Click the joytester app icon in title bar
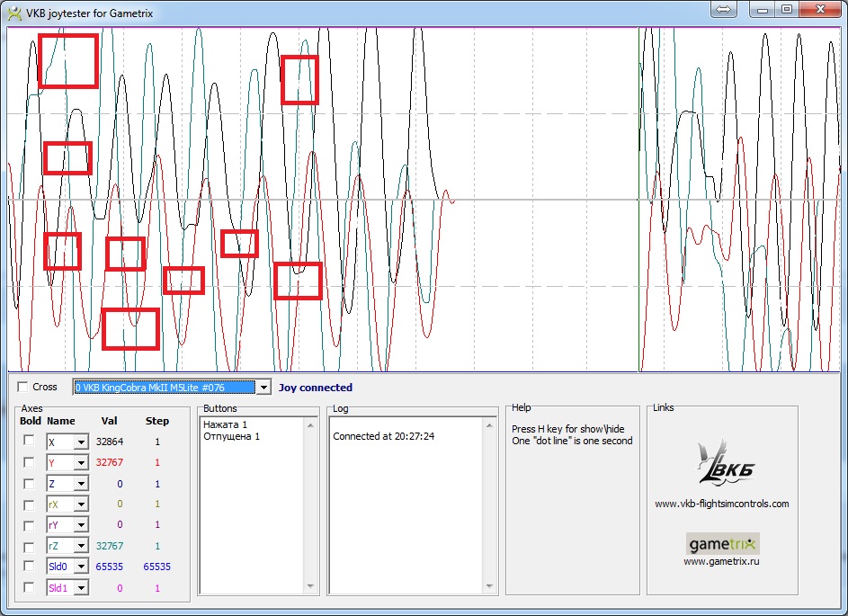 [x=14, y=13]
